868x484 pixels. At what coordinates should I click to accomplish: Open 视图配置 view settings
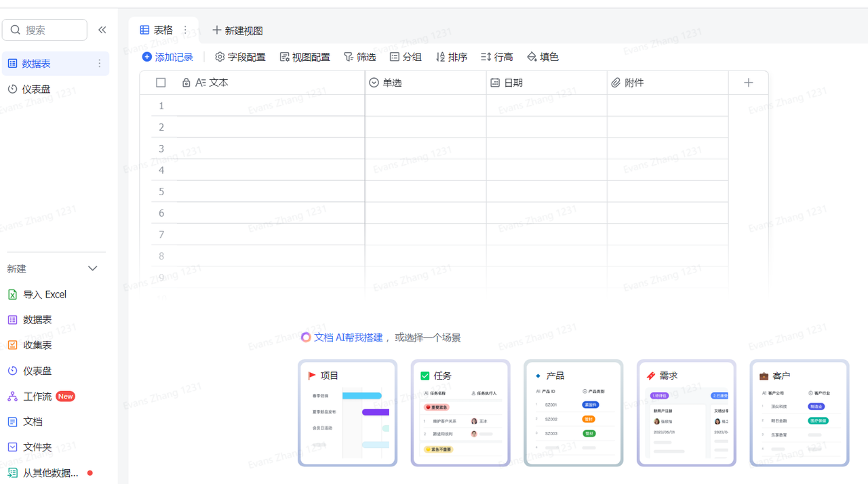[x=304, y=57]
